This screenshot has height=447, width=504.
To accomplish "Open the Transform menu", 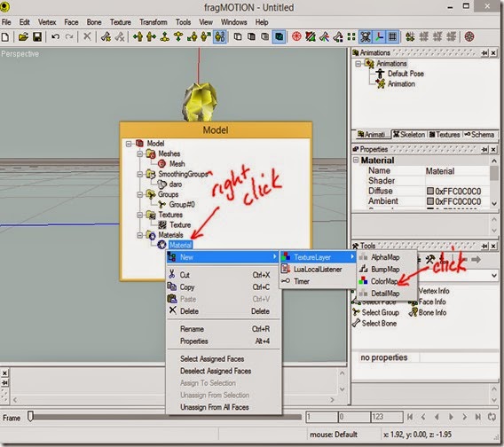I will (154, 22).
